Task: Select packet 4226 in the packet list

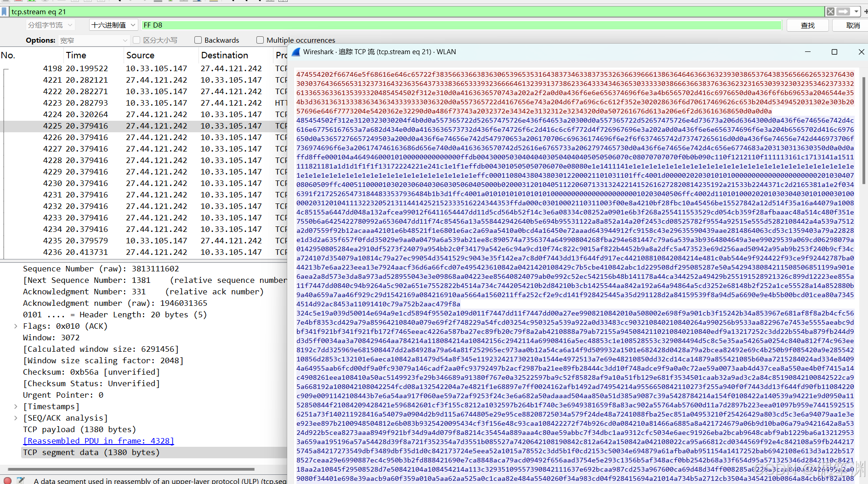Action: [138, 137]
